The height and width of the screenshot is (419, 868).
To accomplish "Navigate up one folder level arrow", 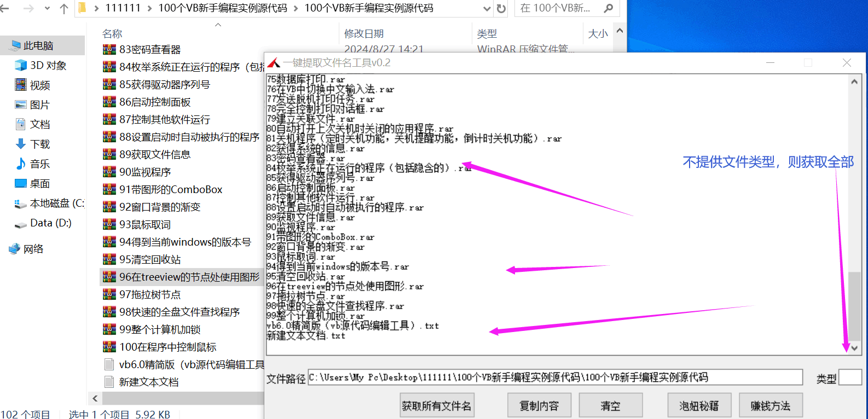I will tap(64, 8).
